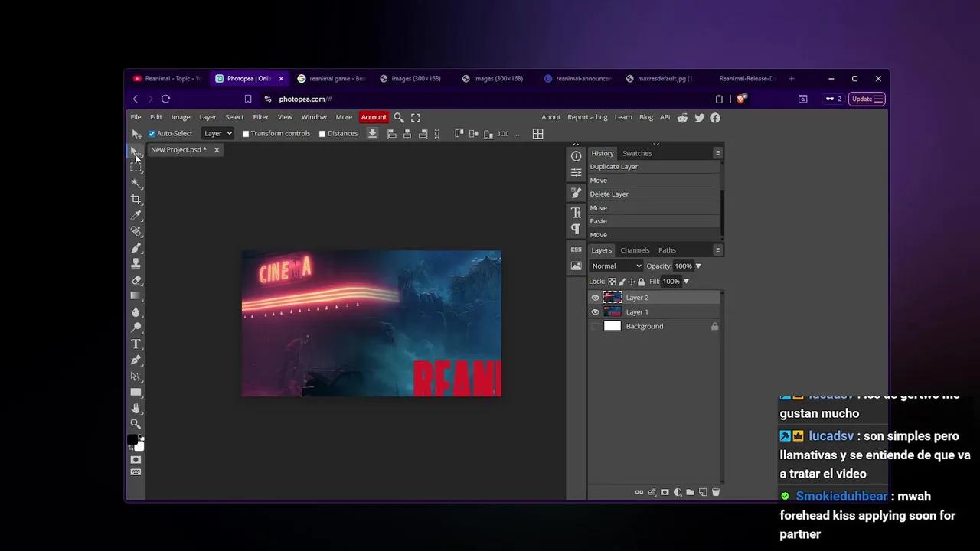980x551 pixels.
Task: Select the Crop tool
Action: (x=136, y=199)
